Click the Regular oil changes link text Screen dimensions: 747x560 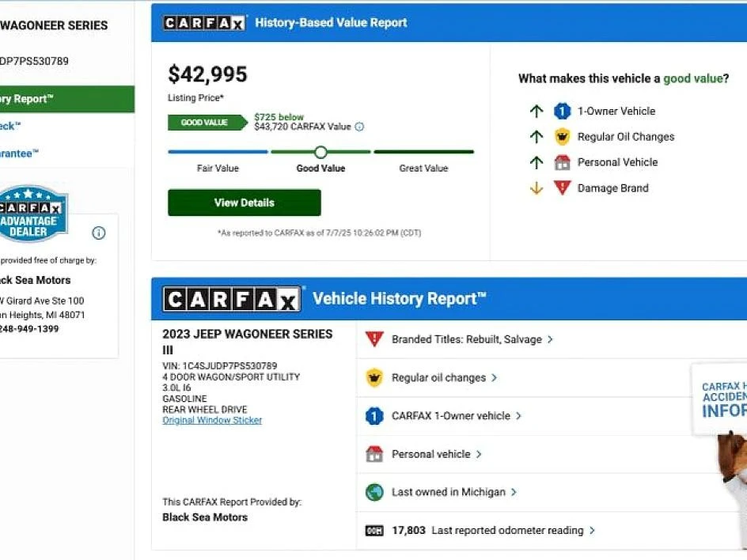tap(438, 377)
